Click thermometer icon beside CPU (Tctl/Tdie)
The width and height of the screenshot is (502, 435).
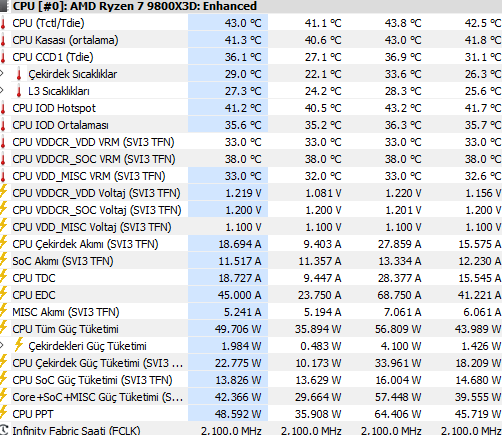pyautogui.click(x=3, y=23)
